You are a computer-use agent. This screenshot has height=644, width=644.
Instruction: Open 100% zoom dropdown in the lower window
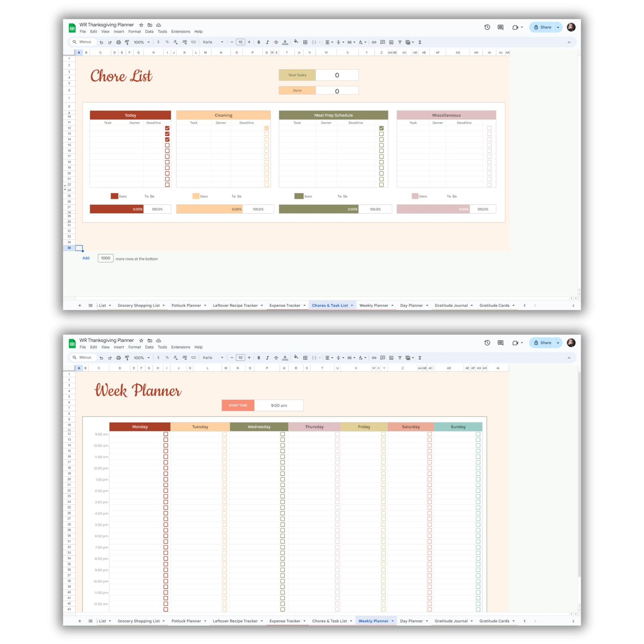pyautogui.click(x=142, y=358)
